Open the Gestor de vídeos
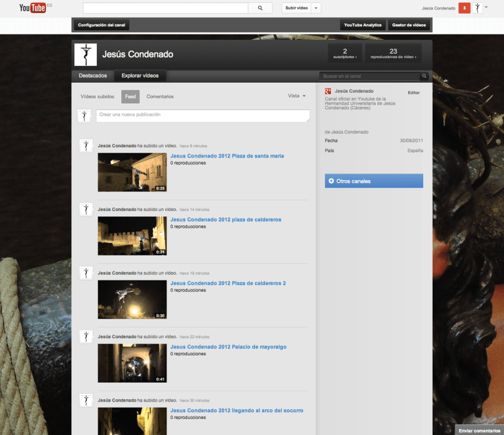The image size is (504, 435). click(409, 25)
